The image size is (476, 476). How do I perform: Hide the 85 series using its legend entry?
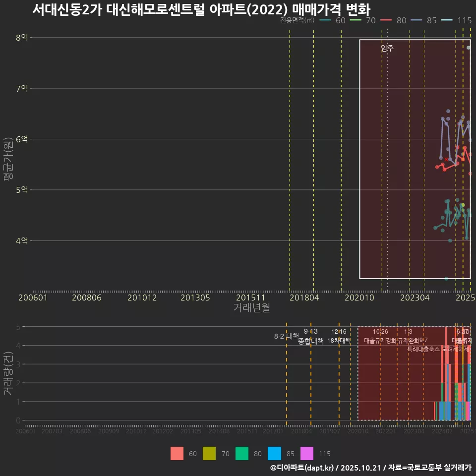click(416, 21)
